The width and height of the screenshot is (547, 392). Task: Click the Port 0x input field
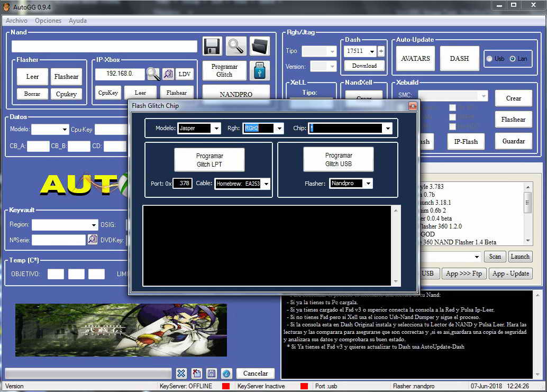[x=183, y=184]
